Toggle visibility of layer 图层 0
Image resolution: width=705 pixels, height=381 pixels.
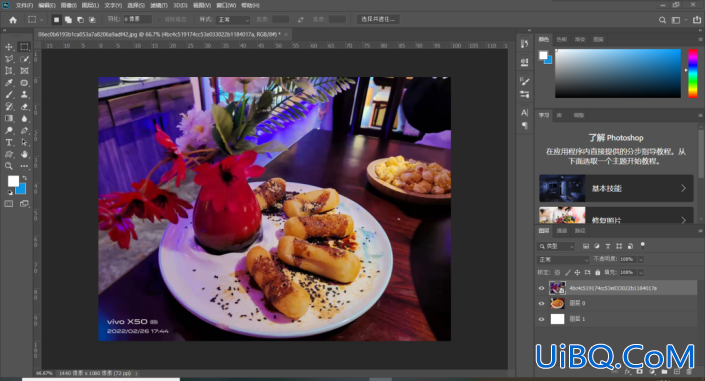click(x=541, y=304)
